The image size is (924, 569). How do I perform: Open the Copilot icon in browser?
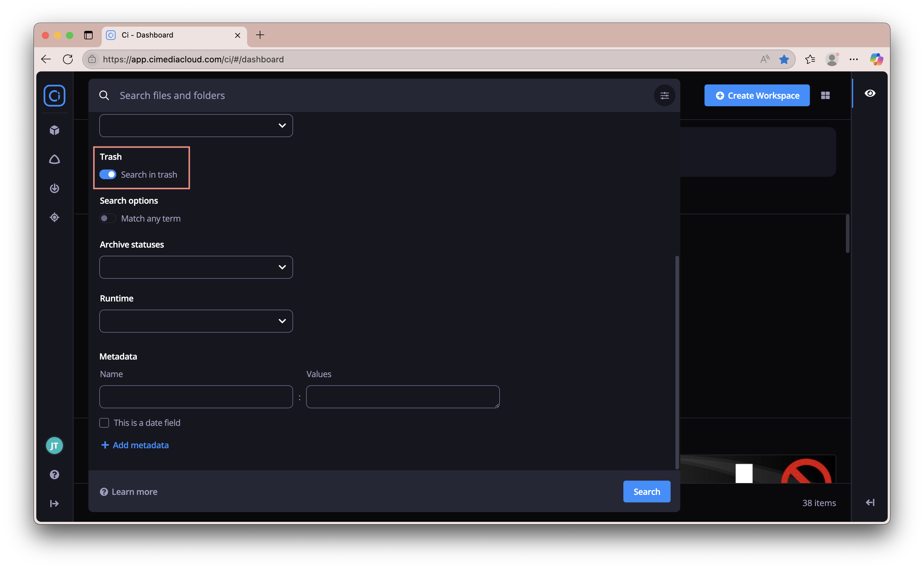[876, 59]
